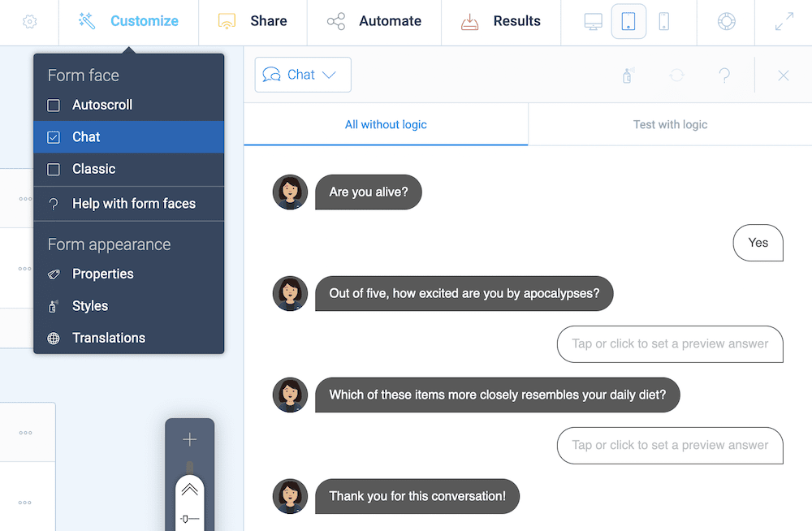Switch preview to mobile phone view
This screenshot has height=531, width=812.
pos(664,21)
